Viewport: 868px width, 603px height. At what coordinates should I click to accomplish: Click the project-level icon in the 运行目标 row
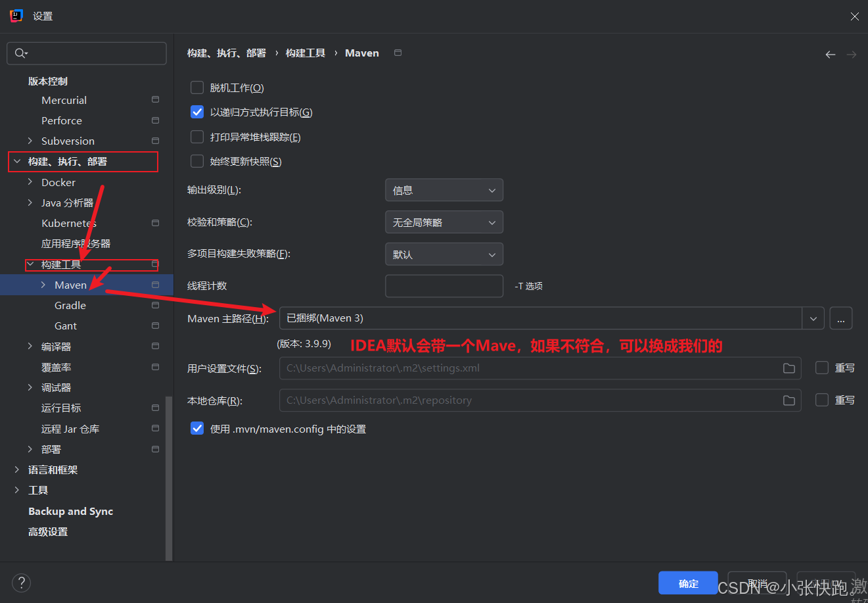tap(155, 408)
